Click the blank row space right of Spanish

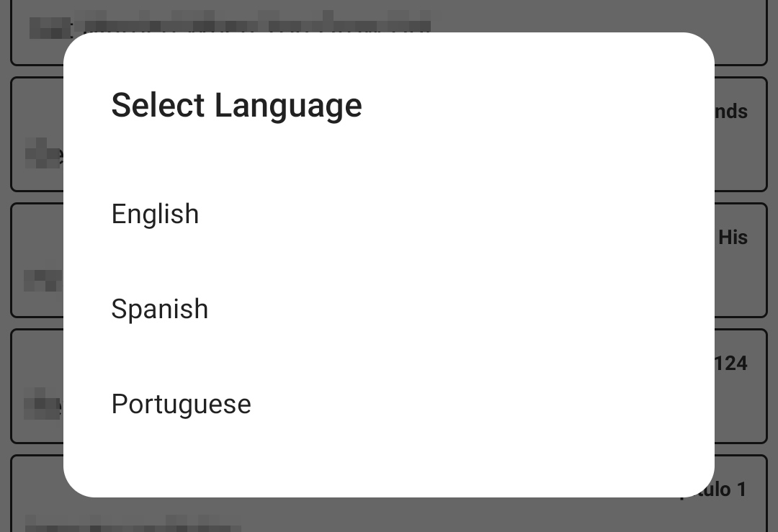point(468,310)
